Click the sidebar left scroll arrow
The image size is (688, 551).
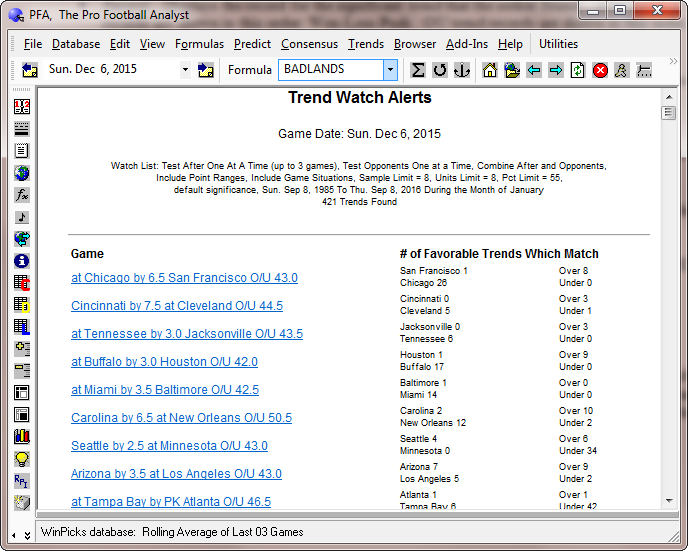[x=14, y=535]
